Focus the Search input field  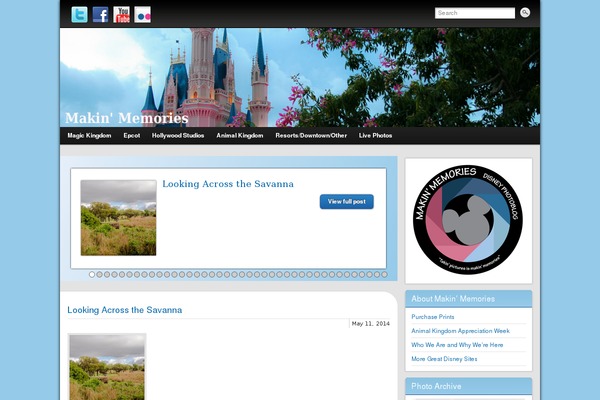coord(475,13)
